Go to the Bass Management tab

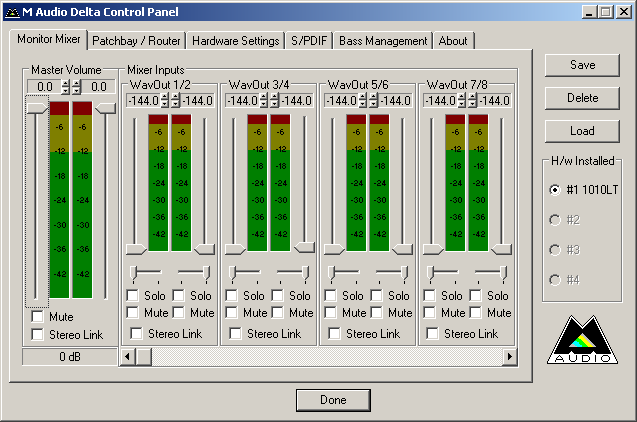pyautogui.click(x=383, y=41)
